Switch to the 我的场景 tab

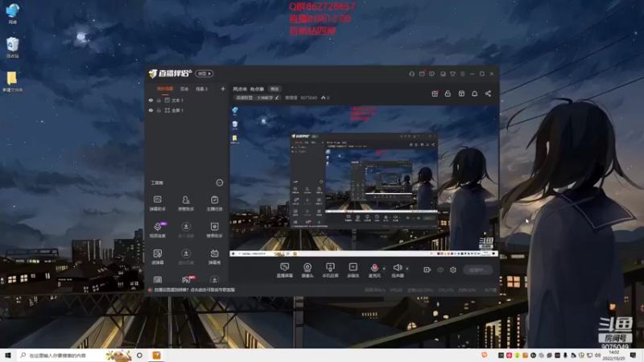[x=165, y=89]
